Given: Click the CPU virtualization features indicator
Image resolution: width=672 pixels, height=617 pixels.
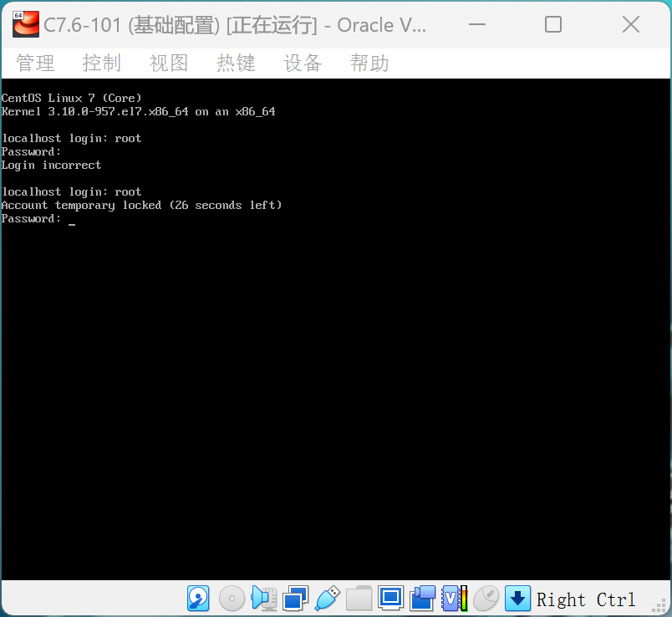Looking at the screenshot, I should tap(455, 598).
